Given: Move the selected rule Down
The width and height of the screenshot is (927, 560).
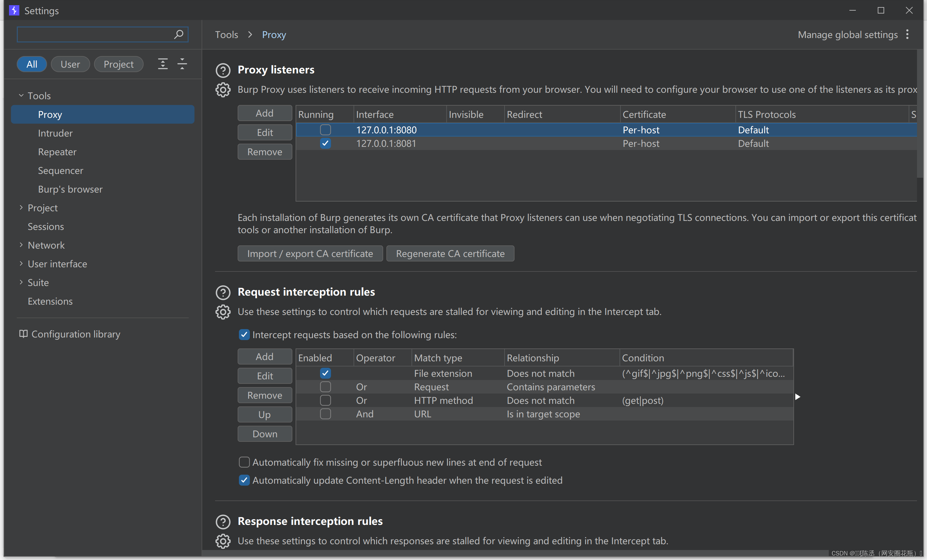Looking at the screenshot, I should (x=265, y=434).
